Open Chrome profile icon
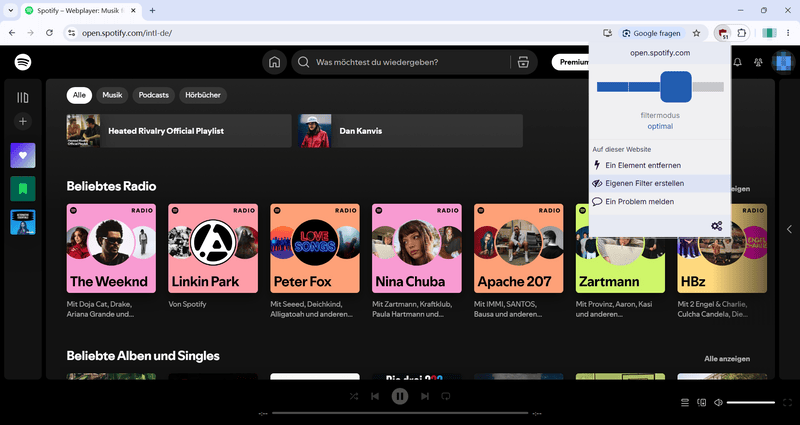The height and width of the screenshot is (425, 800). [769, 33]
